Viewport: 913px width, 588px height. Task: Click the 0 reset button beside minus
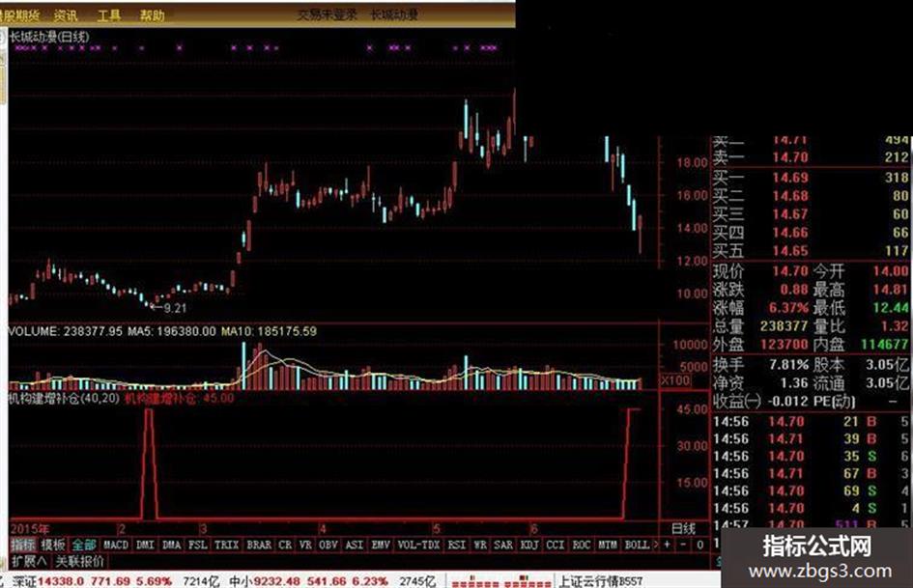click(x=699, y=545)
